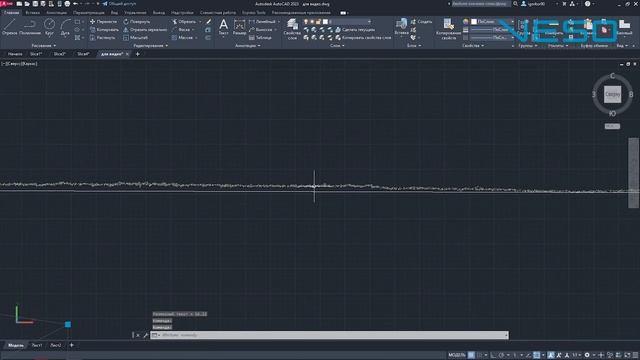The image size is (640, 360).
Task: Toggle polar tracking in status bar
Action: 502,355
